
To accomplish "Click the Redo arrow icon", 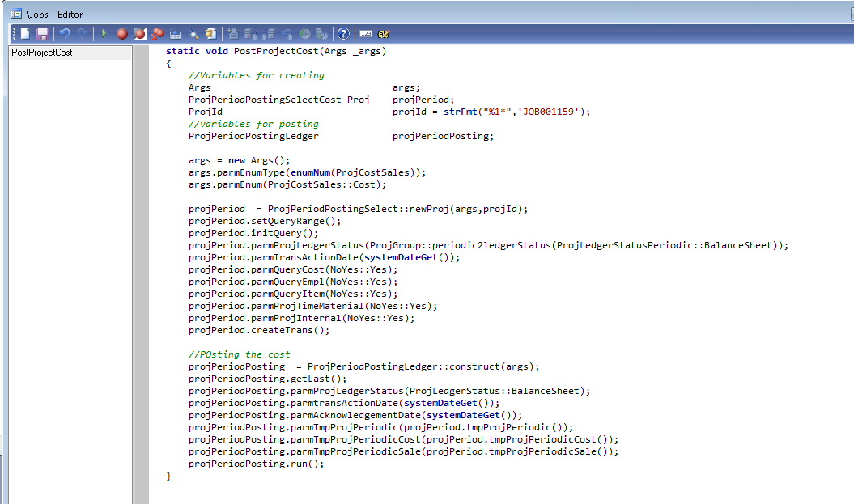I will [82, 34].
